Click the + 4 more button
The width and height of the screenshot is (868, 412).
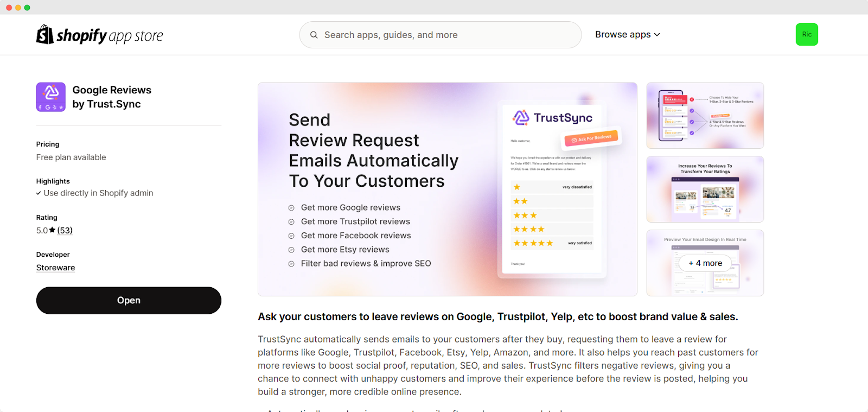[705, 263]
